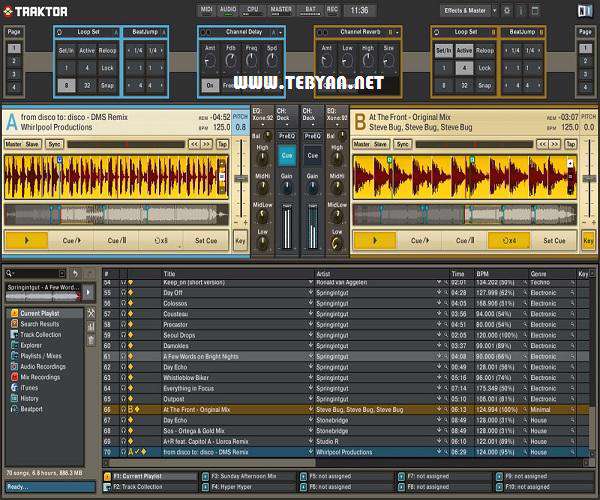600x500 pixels.
Task: Click the tools icon beside Current Playlist
Action: (91, 313)
